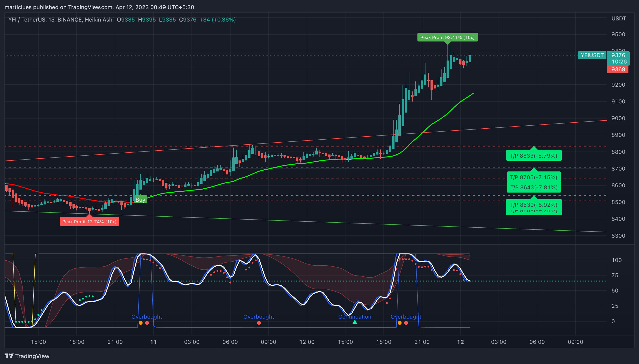Click the orange dot signal under first Overbought label

(141, 323)
